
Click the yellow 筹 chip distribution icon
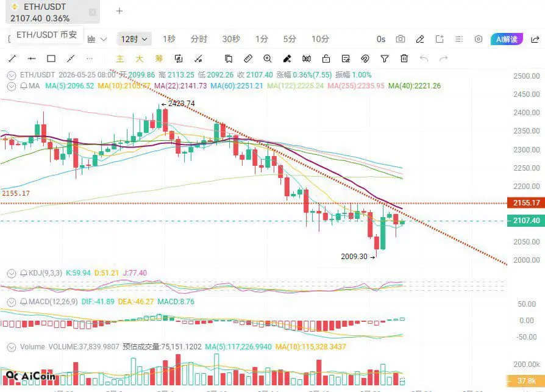click(159, 59)
